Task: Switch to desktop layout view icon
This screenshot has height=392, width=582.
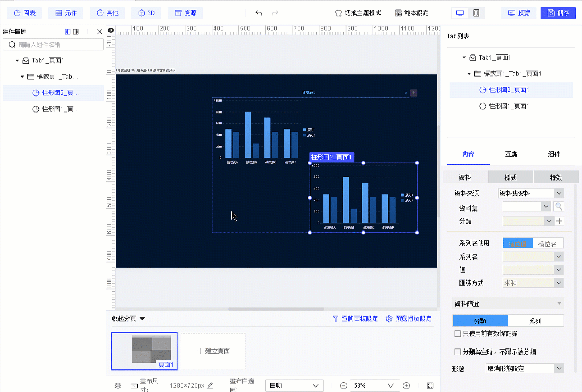Action: 460,13
